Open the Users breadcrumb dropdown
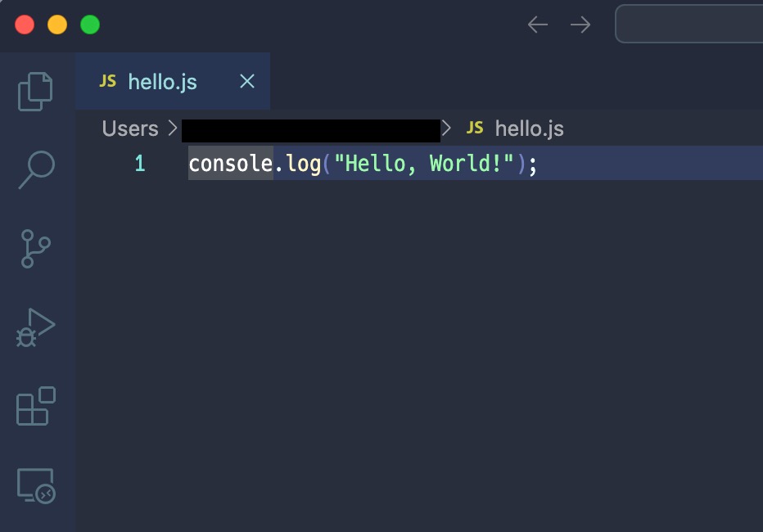This screenshot has height=532, width=763. (x=129, y=128)
